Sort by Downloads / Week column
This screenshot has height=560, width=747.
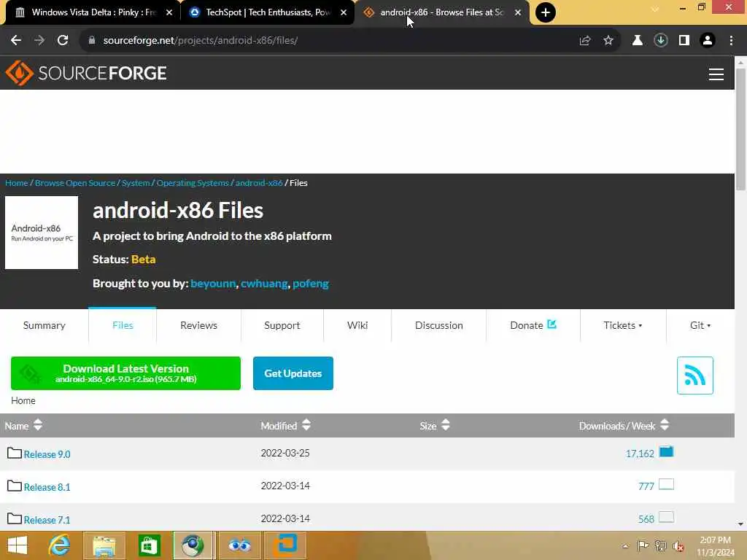[x=624, y=426]
